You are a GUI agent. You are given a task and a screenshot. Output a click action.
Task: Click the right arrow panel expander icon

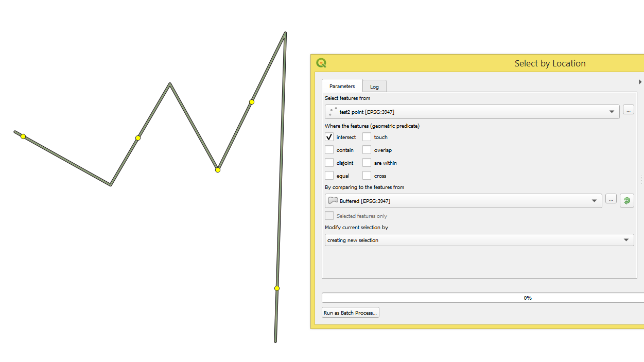[640, 81]
